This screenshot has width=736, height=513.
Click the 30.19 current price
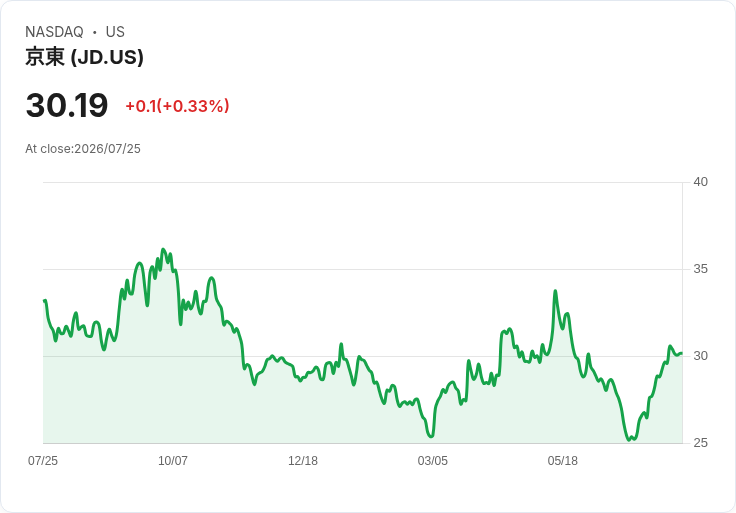67,105
